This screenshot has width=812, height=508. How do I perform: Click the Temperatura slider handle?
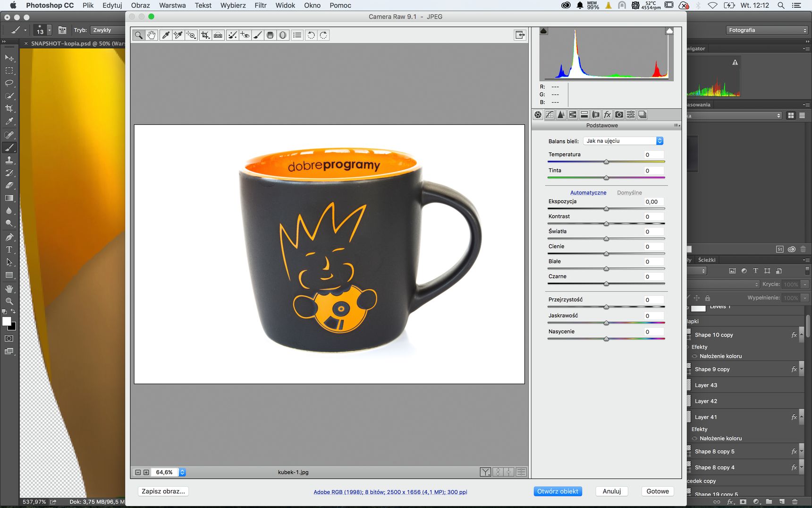tap(606, 162)
